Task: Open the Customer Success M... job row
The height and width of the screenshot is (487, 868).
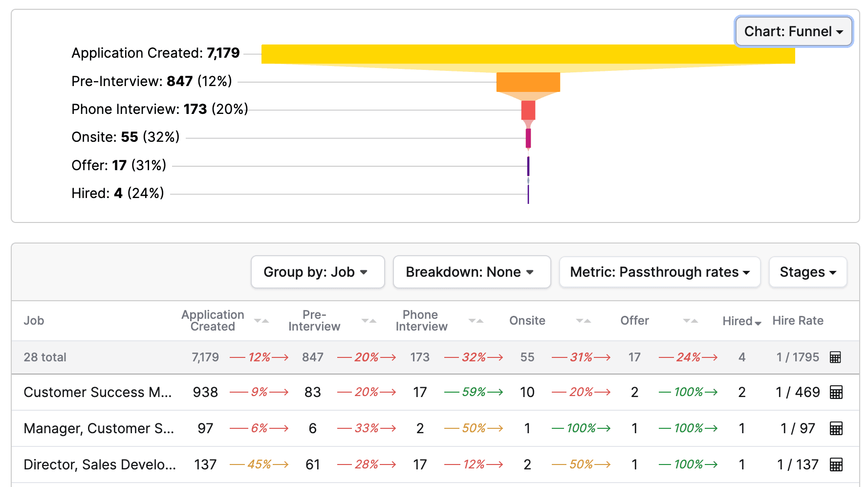Action: pos(97,392)
